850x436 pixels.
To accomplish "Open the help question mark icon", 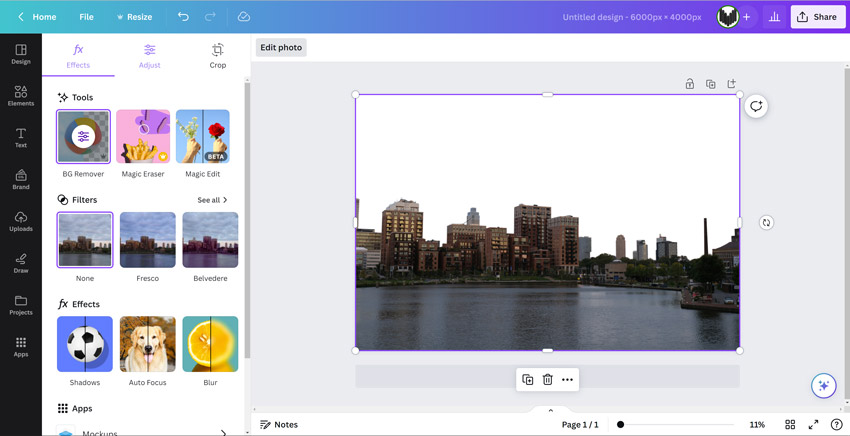I will [x=836, y=425].
